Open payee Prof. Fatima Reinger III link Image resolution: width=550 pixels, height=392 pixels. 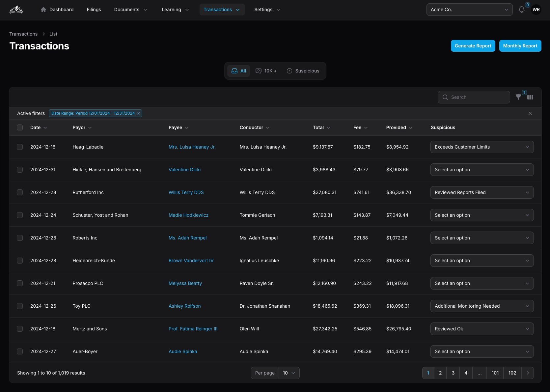click(193, 329)
